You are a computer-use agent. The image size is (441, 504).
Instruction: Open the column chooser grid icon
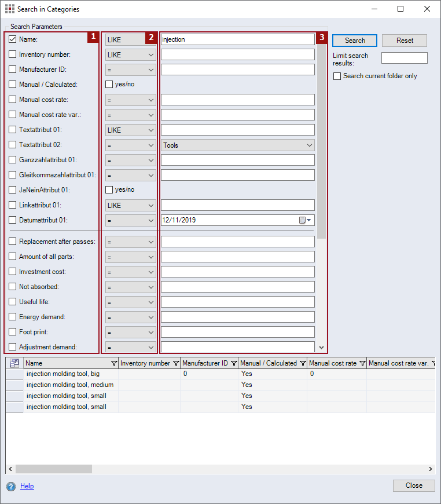tap(14, 363)
